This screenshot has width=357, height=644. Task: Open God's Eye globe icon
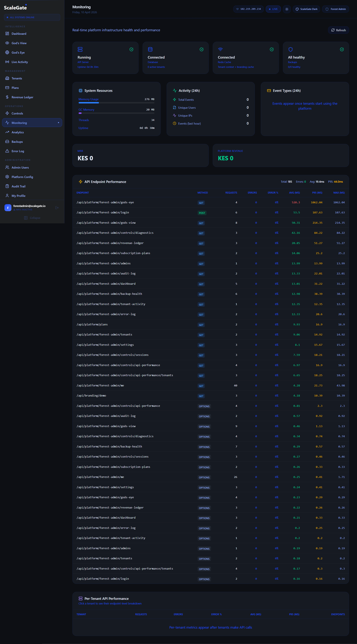click(x=7, y=52)
